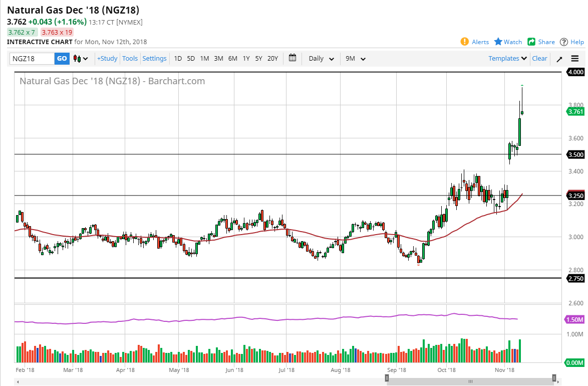Click the 2.750 price line label

pyautogui.click(x=575, y=278)
